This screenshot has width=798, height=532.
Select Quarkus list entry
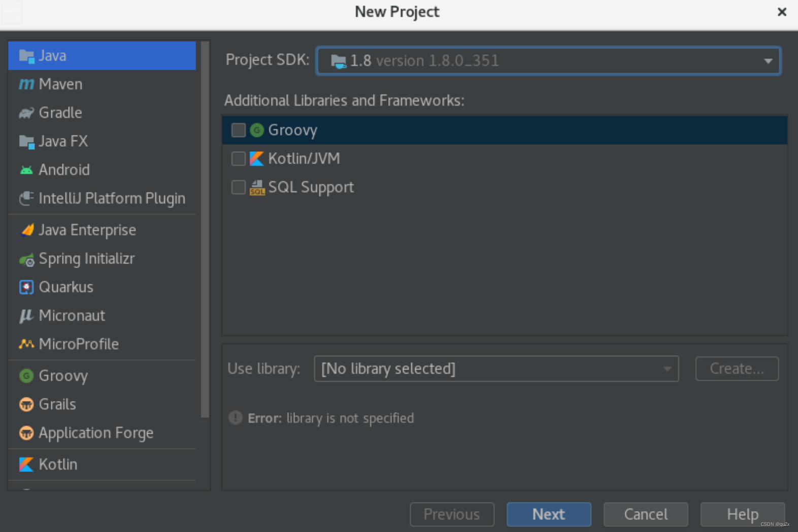click(x=102, y=287)
